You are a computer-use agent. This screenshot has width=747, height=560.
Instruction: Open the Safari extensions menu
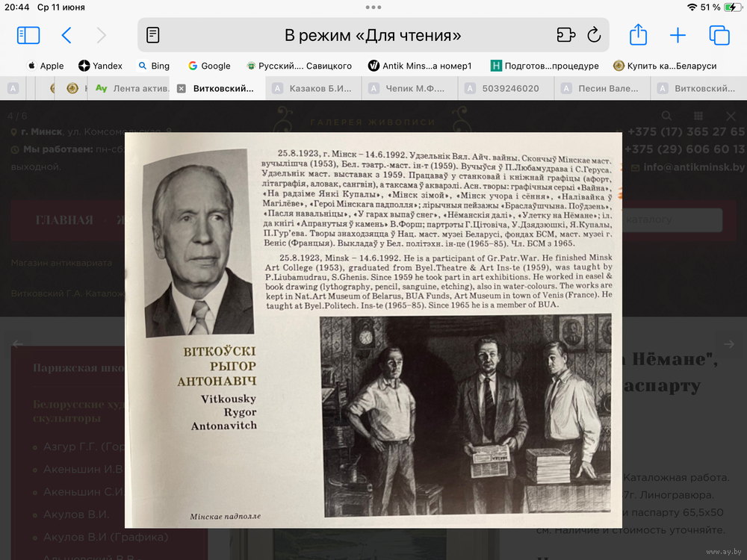click(566, 35)
